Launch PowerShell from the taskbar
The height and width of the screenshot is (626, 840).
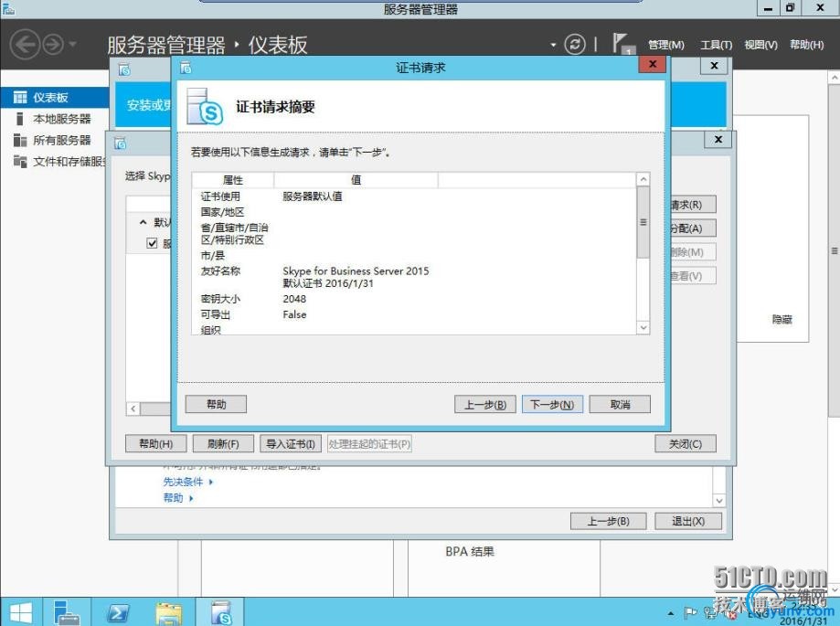[x=117, y=612]
